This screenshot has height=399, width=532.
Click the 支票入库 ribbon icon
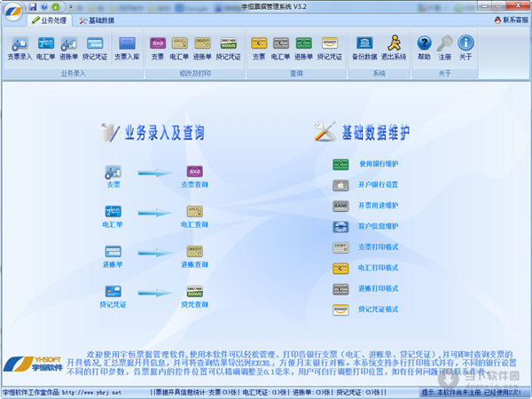[x=127, y=49]
